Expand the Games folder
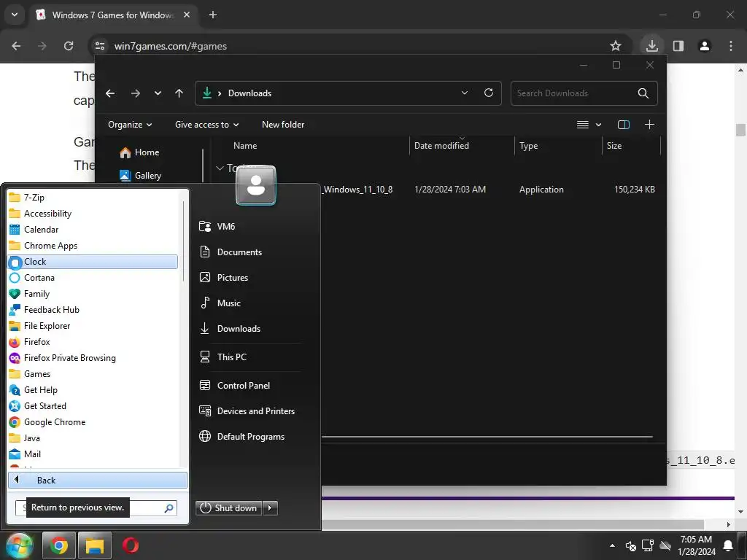Image resolution: width=747 pixels, height=560 pixels. tap(93, 374)
